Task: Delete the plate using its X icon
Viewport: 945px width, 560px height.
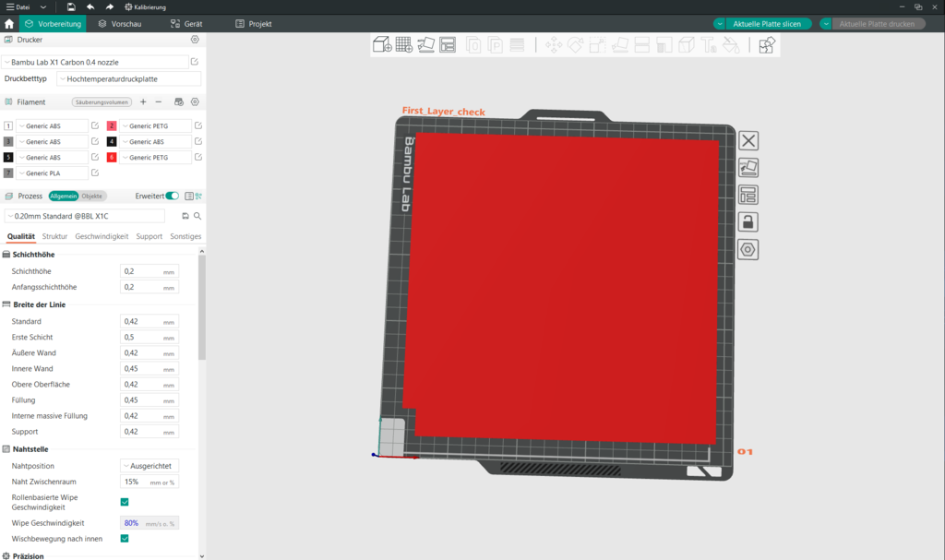Action: click(x=748, y=140)
